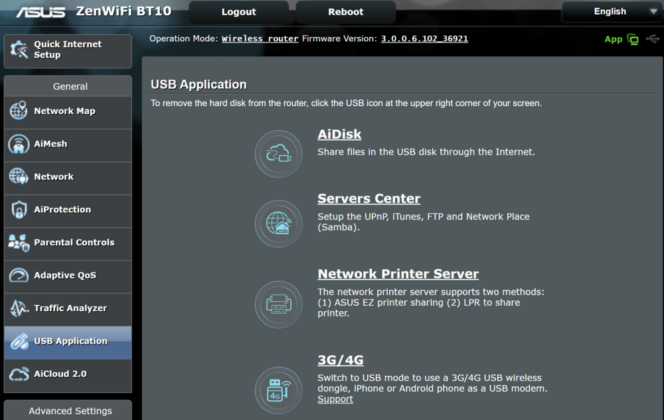
Task: Click the Parental Controls people icon
Action: point(19,243)
